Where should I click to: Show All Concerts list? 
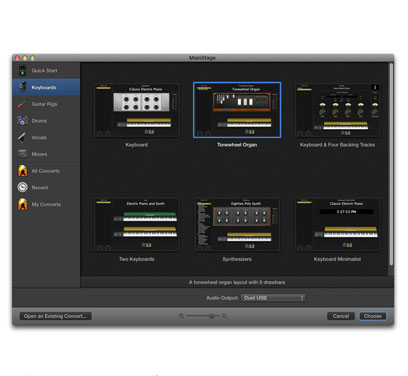point(46,171)
